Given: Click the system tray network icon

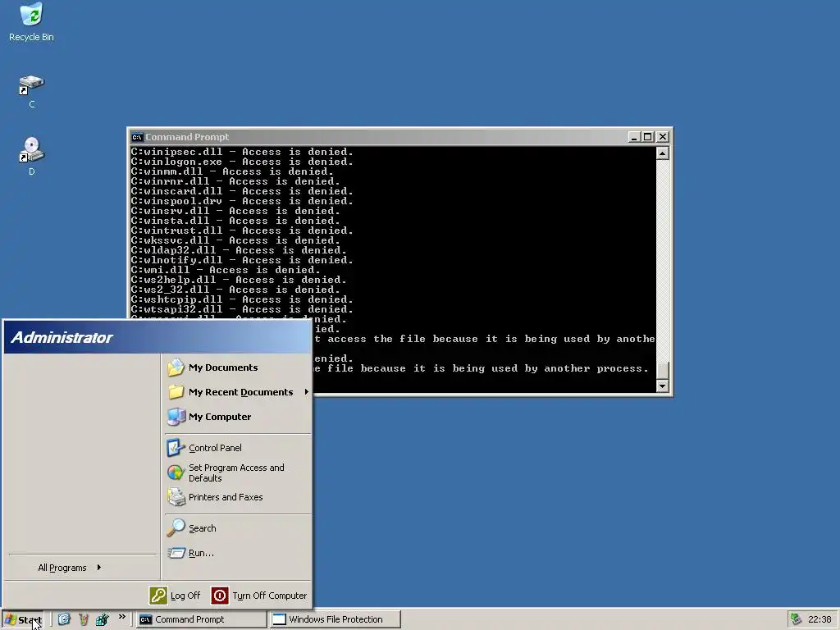Looking at the screenshot, I should [x=796, y=619].
